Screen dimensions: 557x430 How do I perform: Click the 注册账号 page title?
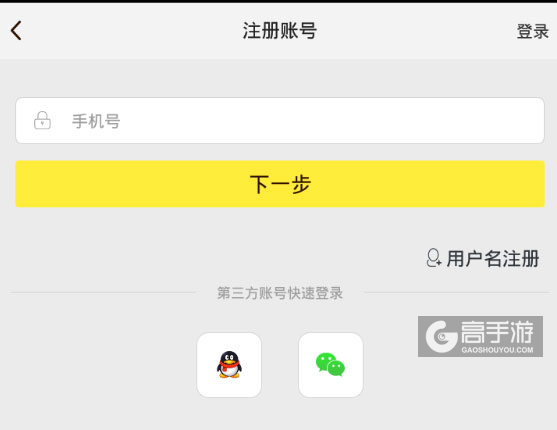click(280, 31)
